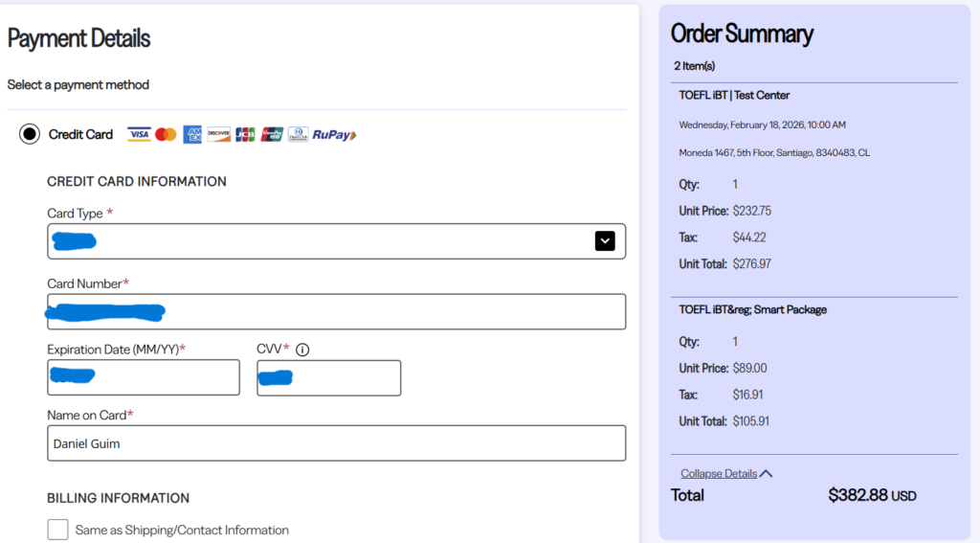Click the JCB card logo

point(245,134)
